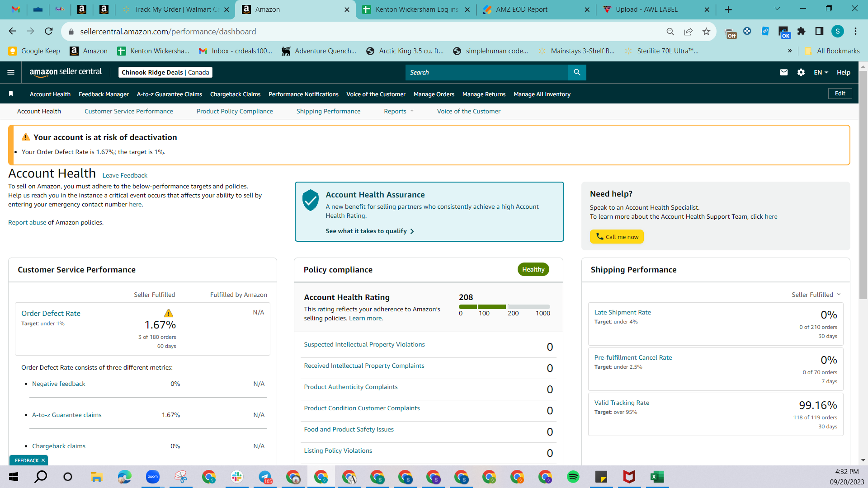The height and width of the screenshot is (488, 868).
Task: Open Seller Central settings gear
Action: 801,72
